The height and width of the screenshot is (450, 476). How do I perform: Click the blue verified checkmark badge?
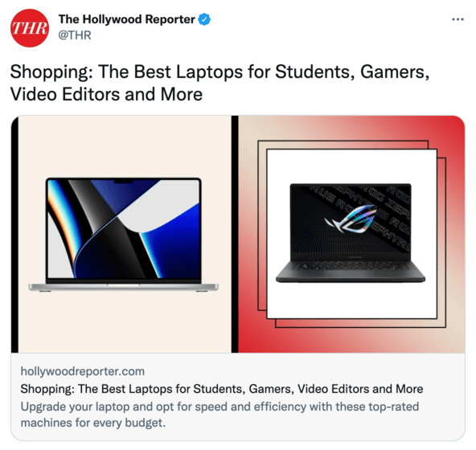[204, 19]
